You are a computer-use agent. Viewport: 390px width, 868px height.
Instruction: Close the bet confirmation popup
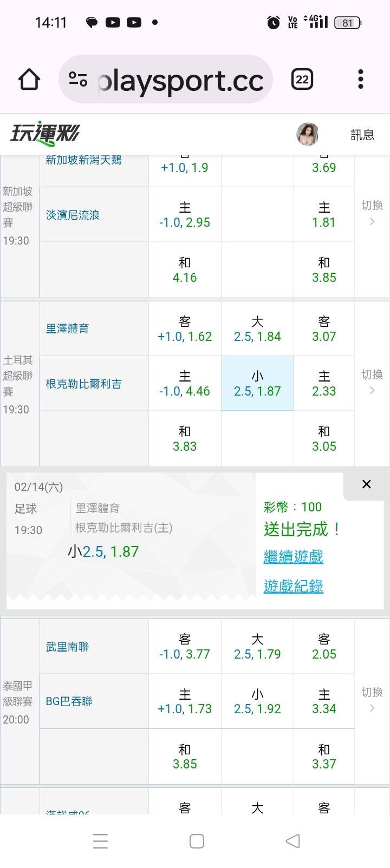point(367,484)
